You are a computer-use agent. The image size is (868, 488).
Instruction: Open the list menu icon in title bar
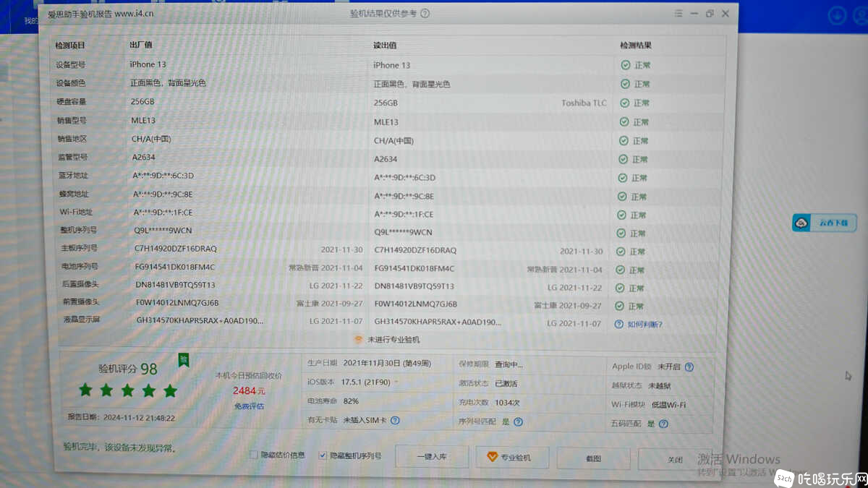(x=678, y=13)
